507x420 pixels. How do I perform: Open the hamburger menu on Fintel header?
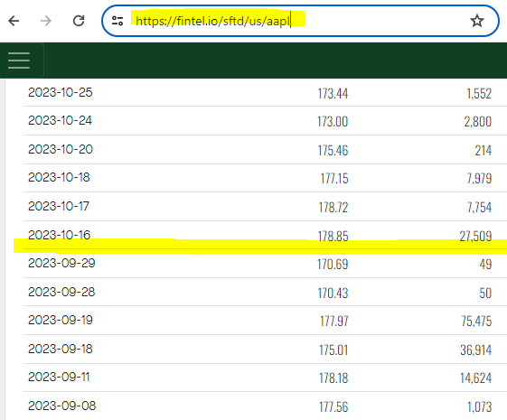[x=19, y=61]
